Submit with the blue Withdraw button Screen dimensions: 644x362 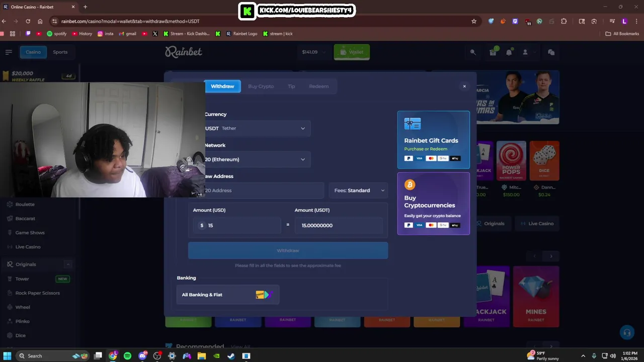pos(288,250)
